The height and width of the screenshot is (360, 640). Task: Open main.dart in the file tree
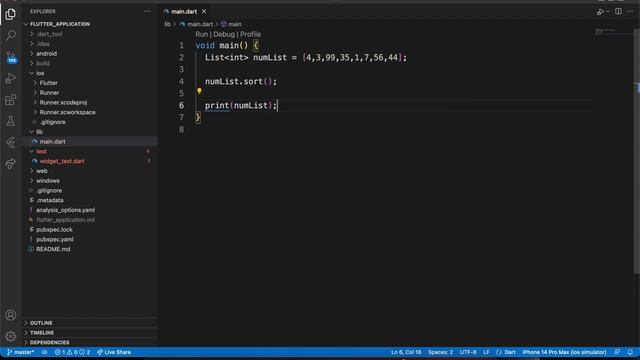click(52, 142)
